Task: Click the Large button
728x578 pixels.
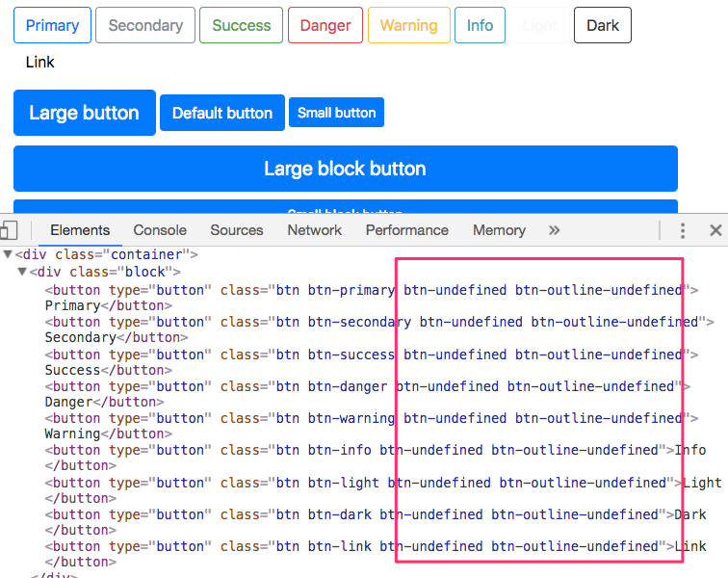Action: coord(85,113)
